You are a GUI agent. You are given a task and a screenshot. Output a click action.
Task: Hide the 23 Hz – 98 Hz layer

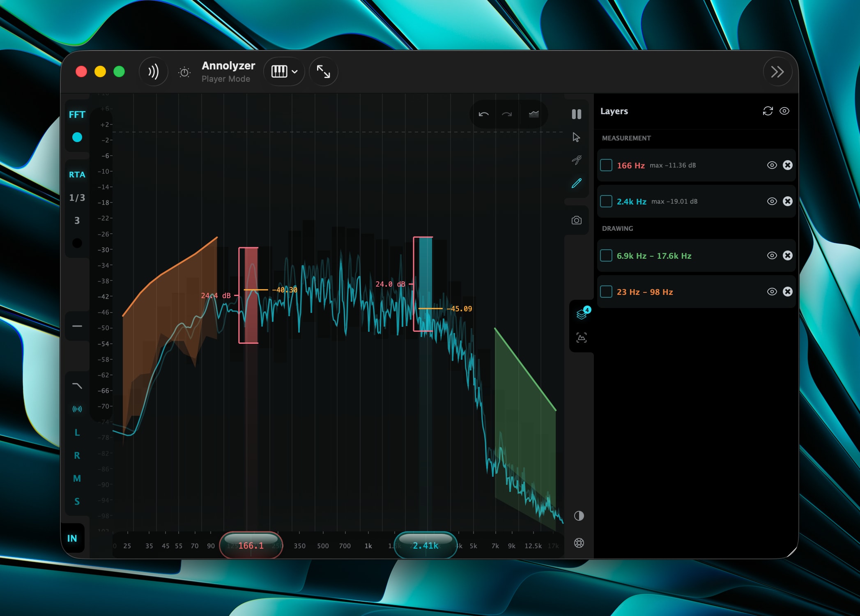[x=772, y=292]
